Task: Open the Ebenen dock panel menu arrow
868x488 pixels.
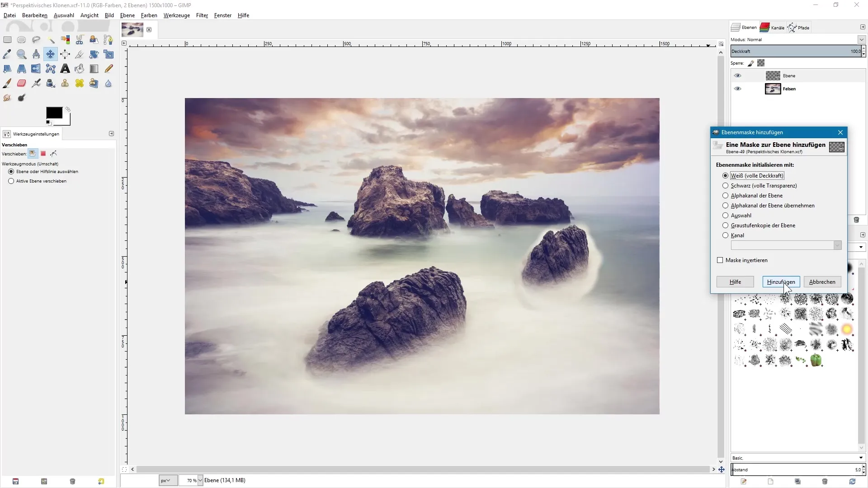Action: pyautogui.click(x=863, y=27)
